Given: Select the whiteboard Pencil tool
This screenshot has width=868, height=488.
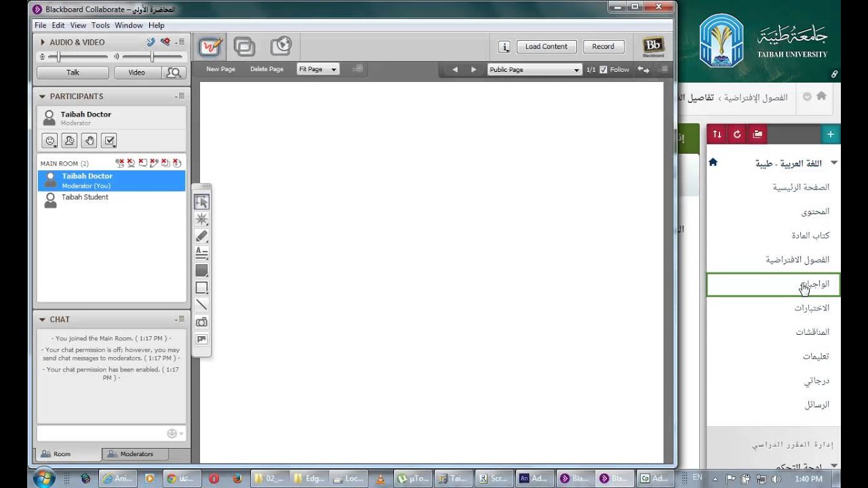Looking at the screenshot, I should tap(201, 236).
